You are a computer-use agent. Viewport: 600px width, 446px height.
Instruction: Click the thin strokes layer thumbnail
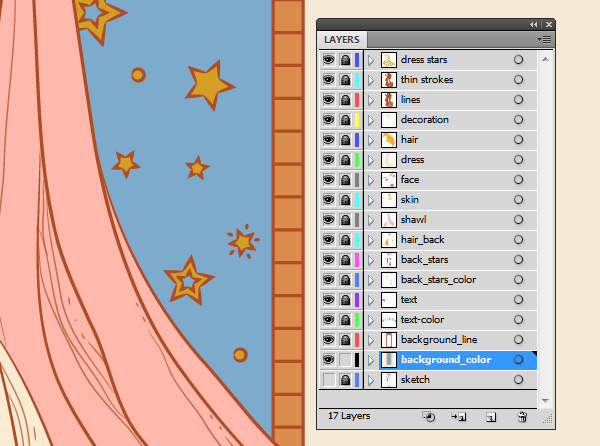tap(389, 80)
